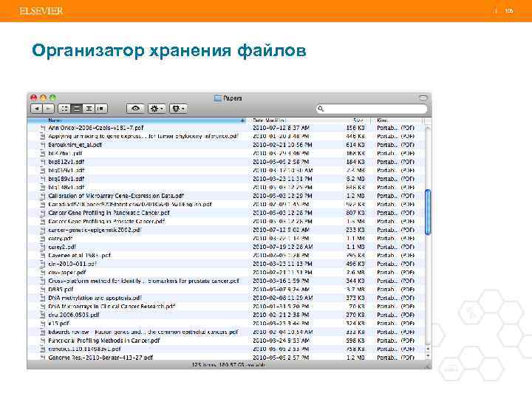Click the Papers folder icon in title bar

217,98
